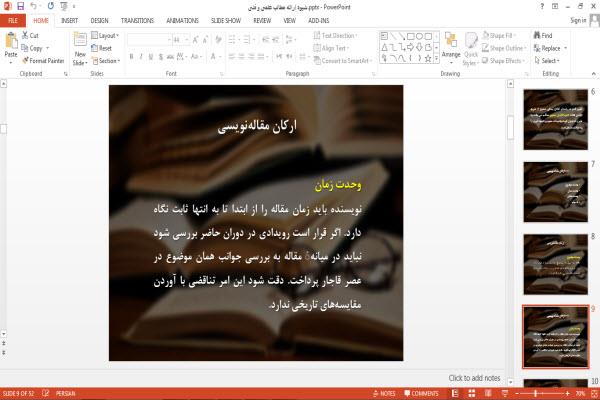Screen dimensions: 600x400
Task: Clear all formatting eraser icon
Action: click(218, 39)
